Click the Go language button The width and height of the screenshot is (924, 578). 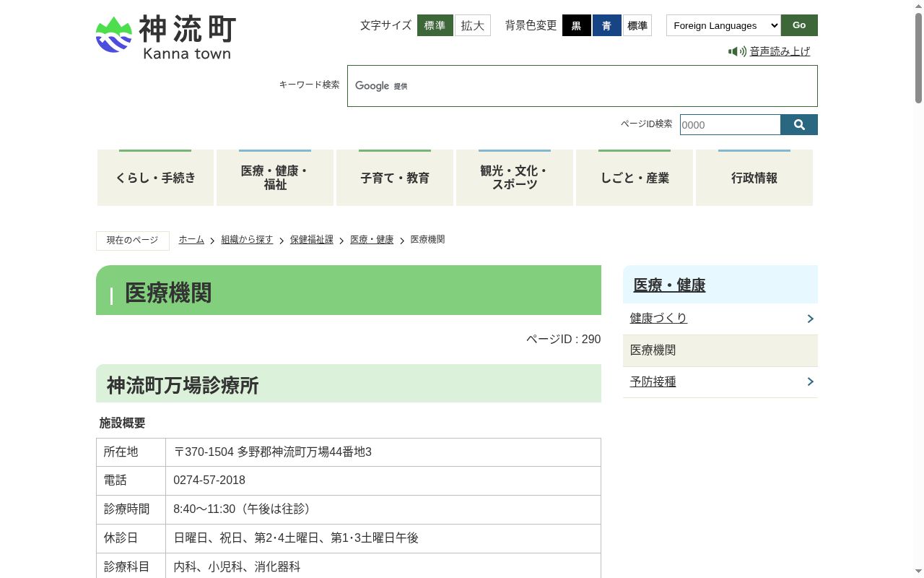[x=799, y=25]
